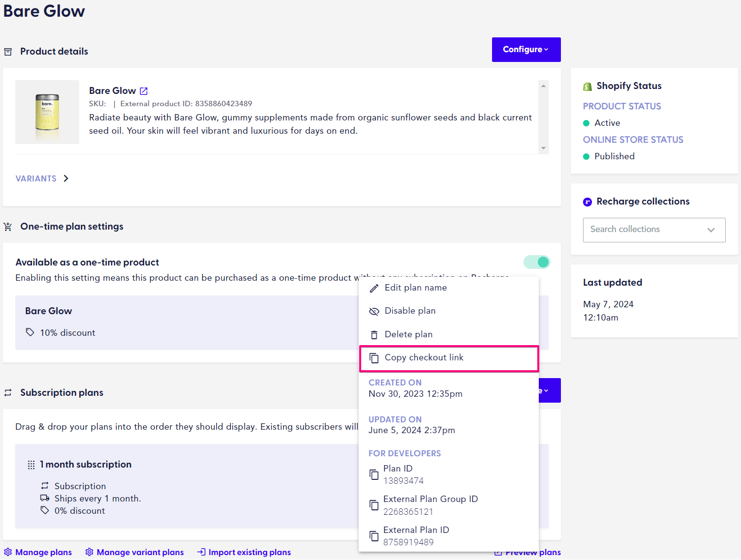Screen dimensions: 741x560
Task: Click the discount tag icon by 10% discount
Action: click(x=30, y=332)
